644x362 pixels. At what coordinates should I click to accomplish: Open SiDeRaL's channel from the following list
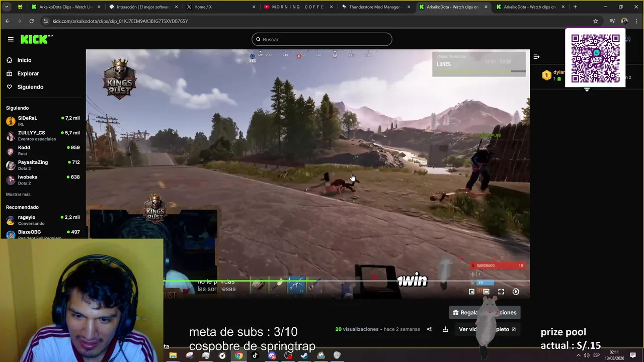(x=43, y=121)
